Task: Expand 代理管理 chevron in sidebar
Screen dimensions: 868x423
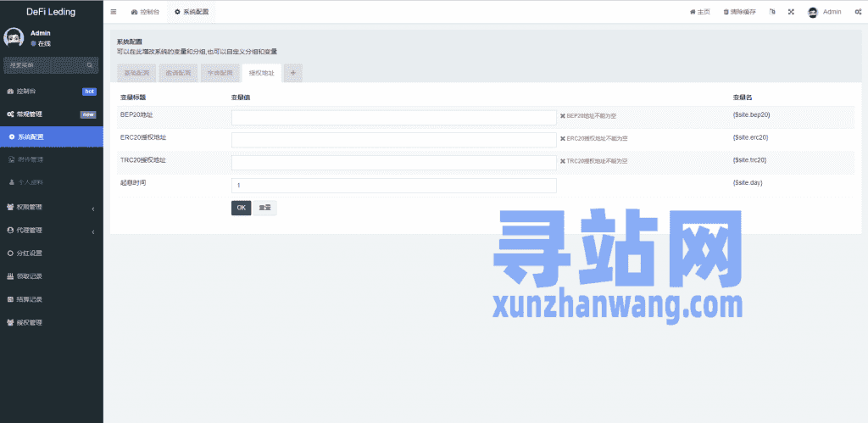Action: [93, 231]
